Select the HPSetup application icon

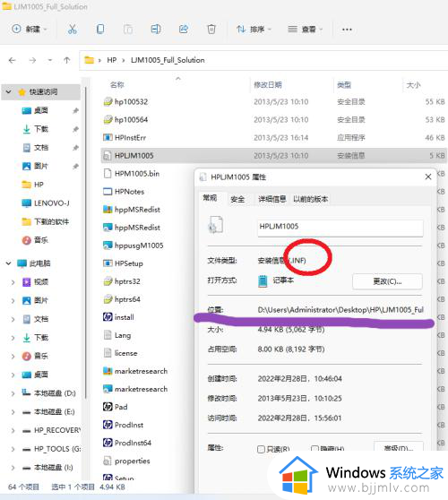pos(108,263)
